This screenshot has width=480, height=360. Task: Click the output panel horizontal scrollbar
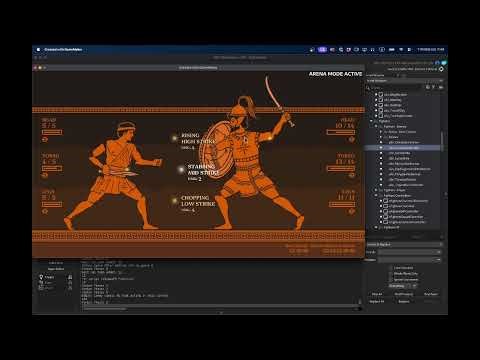pos(105,309)
